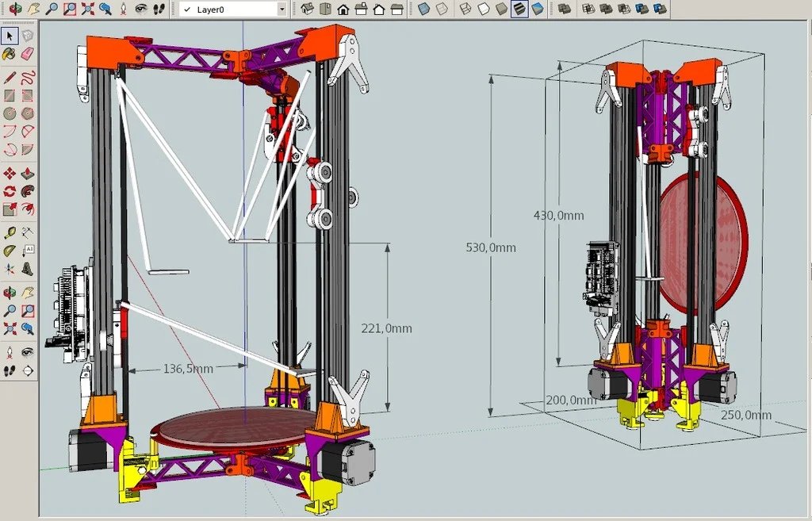Screen dimensions: 812x521
Task: Enable the Wireframe face style
Action: 465,9
